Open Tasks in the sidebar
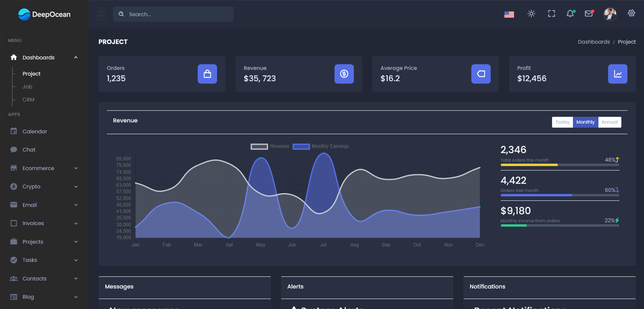Screen dimensions: 644x309 click(x=30, y=260)
